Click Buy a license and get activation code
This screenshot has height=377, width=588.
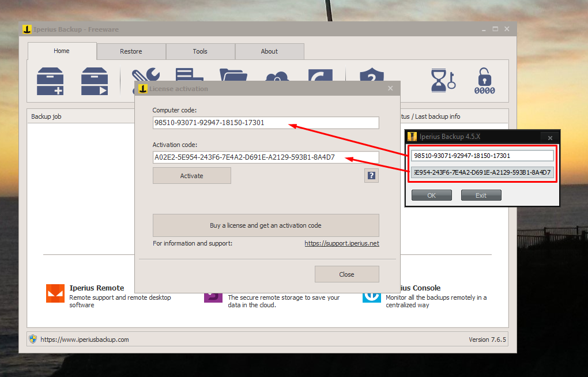pos(266,225)
